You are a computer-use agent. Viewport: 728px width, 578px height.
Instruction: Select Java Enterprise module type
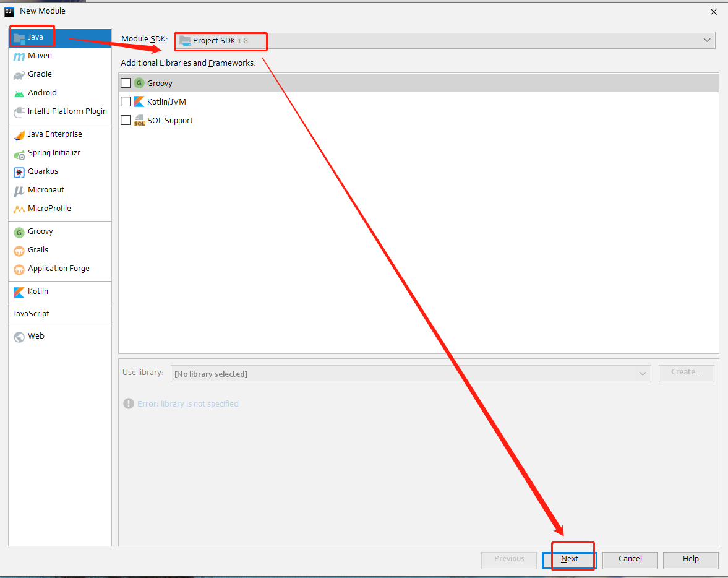pyautogui.click(x=60, y=134)
